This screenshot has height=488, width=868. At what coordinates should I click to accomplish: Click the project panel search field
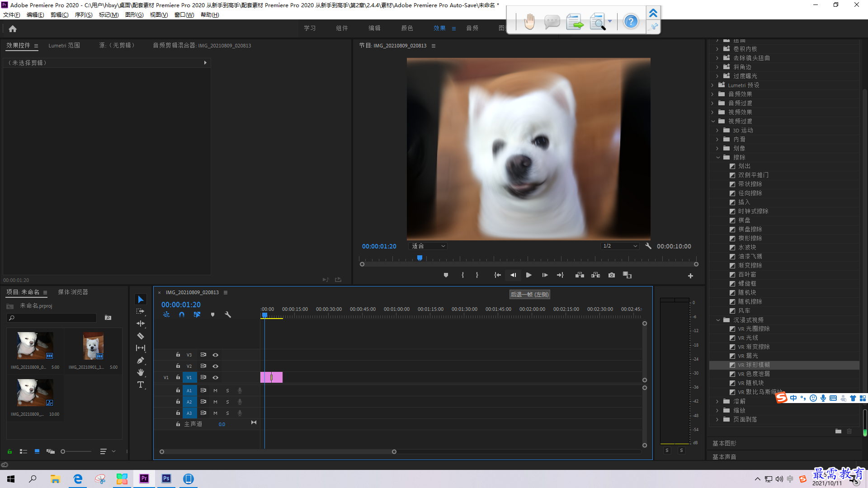point(52,318)
